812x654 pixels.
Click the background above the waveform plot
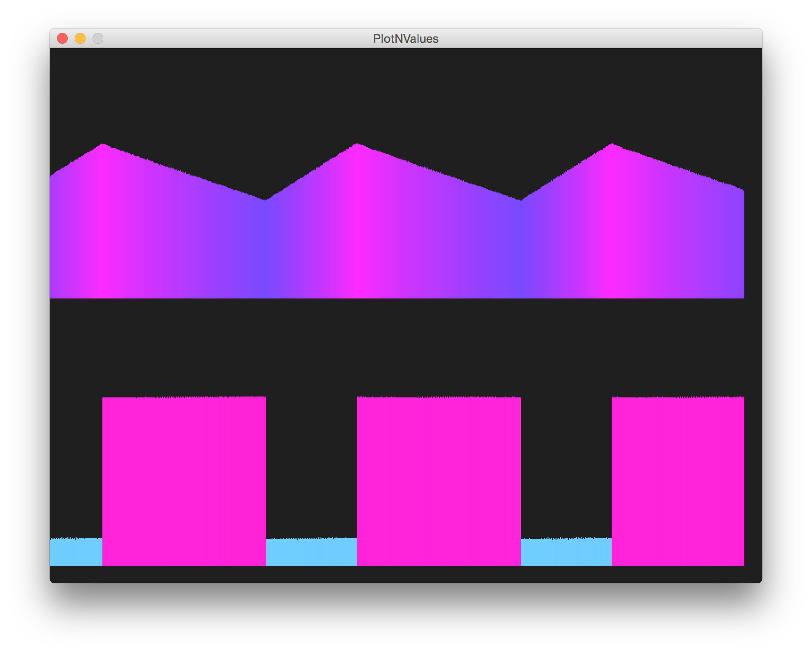(x=406, y=89)
